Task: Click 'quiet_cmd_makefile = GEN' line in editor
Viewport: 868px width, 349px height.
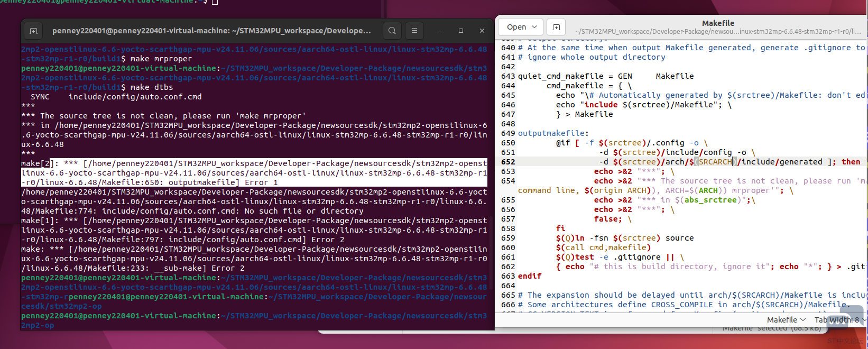Action: coord(606,76)
